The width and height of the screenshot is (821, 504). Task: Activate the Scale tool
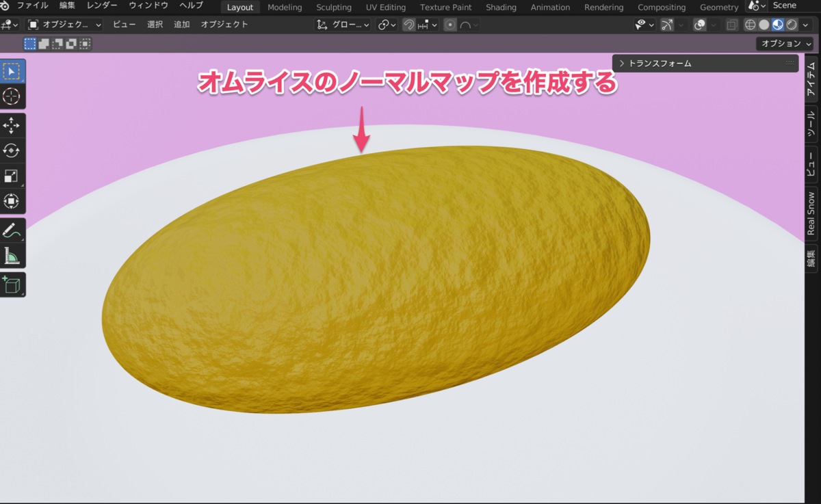click(12, 176)
